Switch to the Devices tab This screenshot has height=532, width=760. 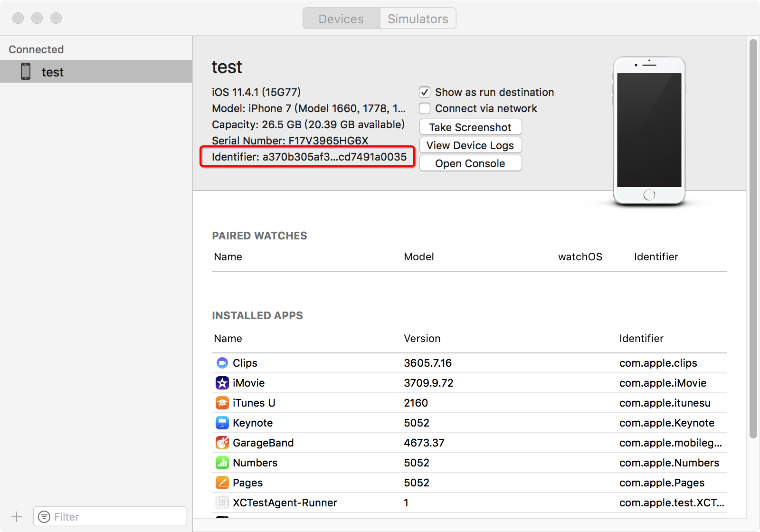[x=341, y=19]
